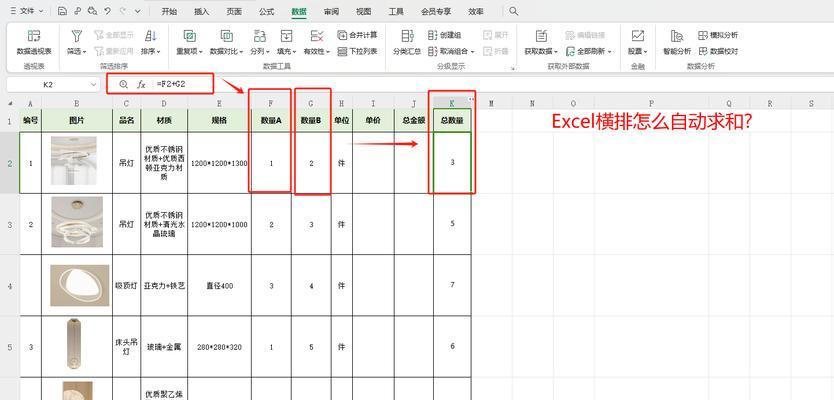
Task: Select the 床头吊灯 product image in row 5
Action: point(74,343)
